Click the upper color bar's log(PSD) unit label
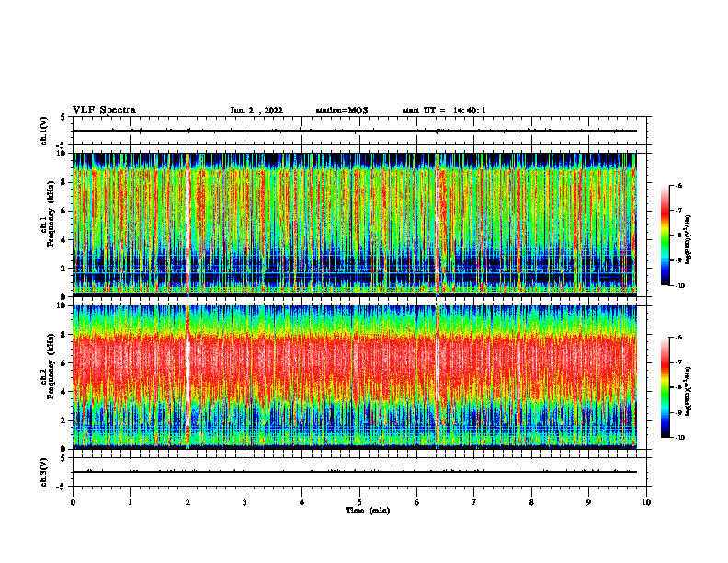 point(688,240)
